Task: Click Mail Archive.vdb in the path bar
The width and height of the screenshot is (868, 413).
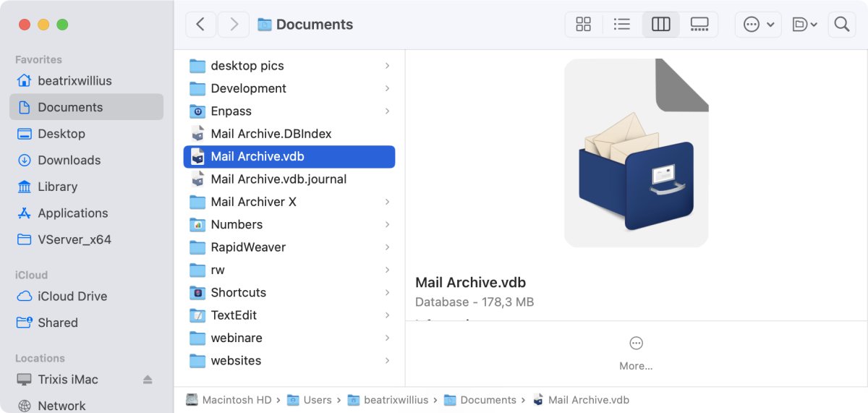Action: click(581, 400)
